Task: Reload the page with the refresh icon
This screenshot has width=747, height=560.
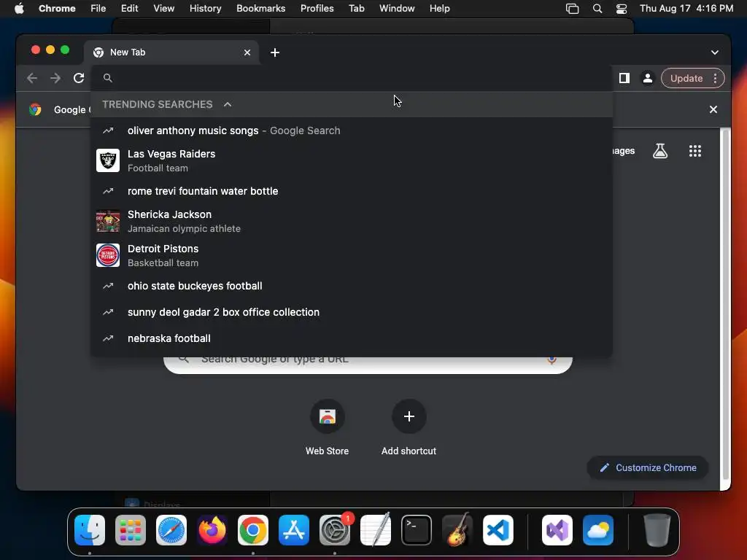Action: [x=79, y=78]
